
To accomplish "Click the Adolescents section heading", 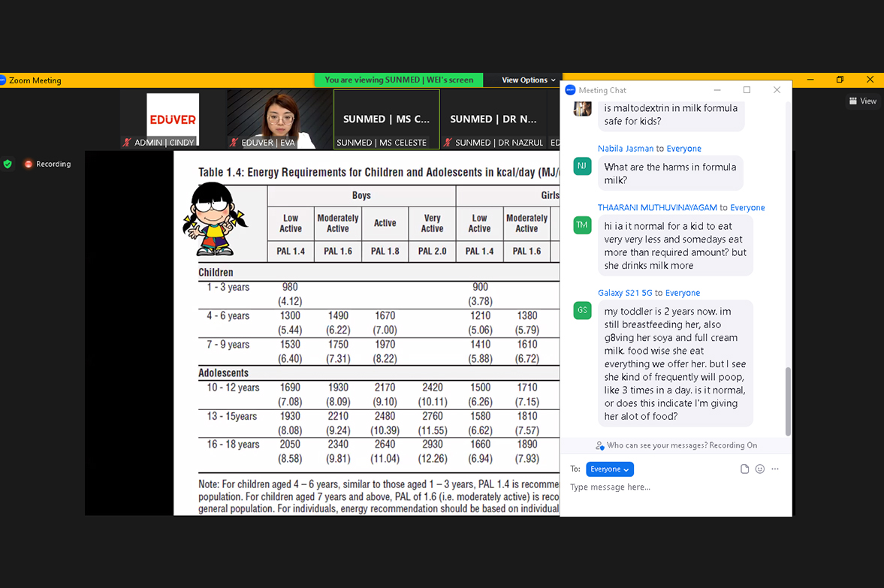I will click(x=223, y=373).
